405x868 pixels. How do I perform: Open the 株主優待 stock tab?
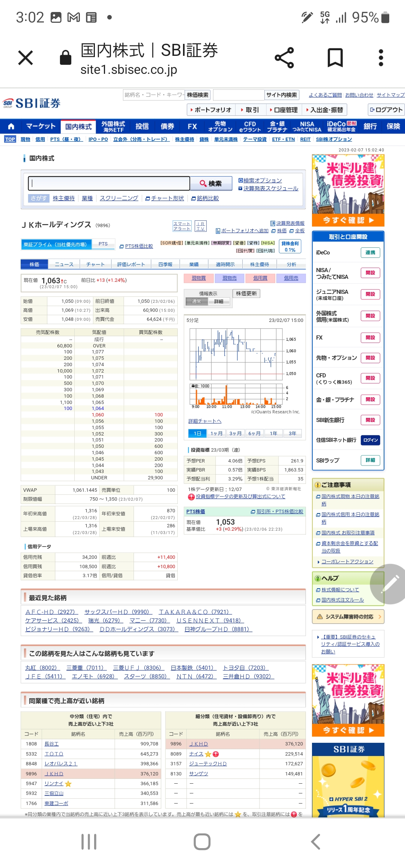coord(259,264)
